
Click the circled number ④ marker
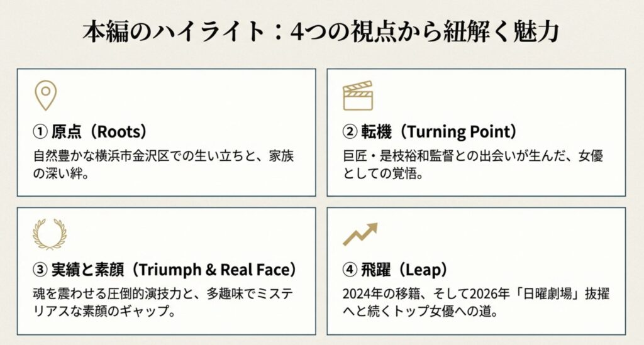(x=350, y=270)
